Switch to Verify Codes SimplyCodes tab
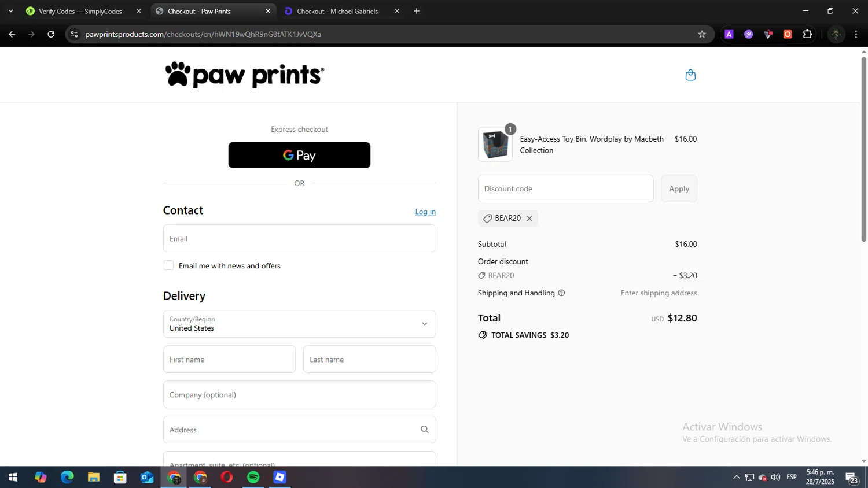868x488 pixels. coord(80,11)
